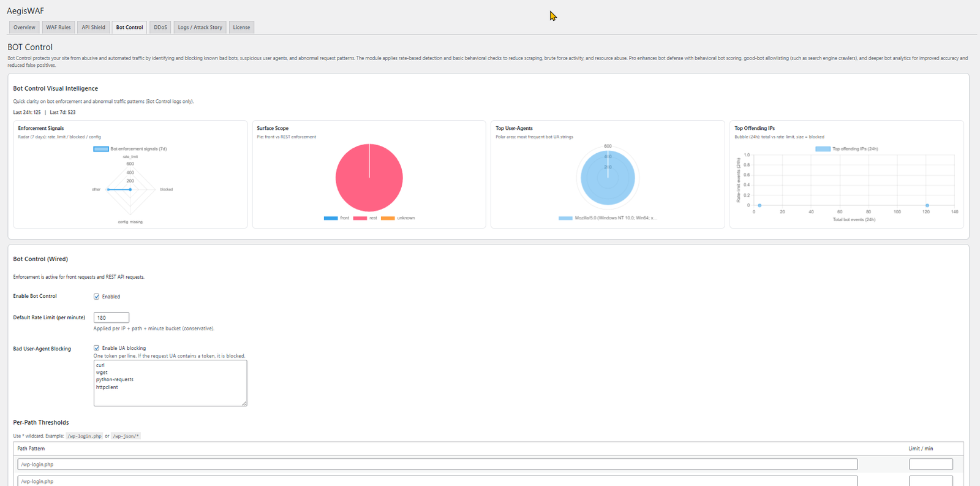Click the Default Rate Limit input field

[111, 317]
